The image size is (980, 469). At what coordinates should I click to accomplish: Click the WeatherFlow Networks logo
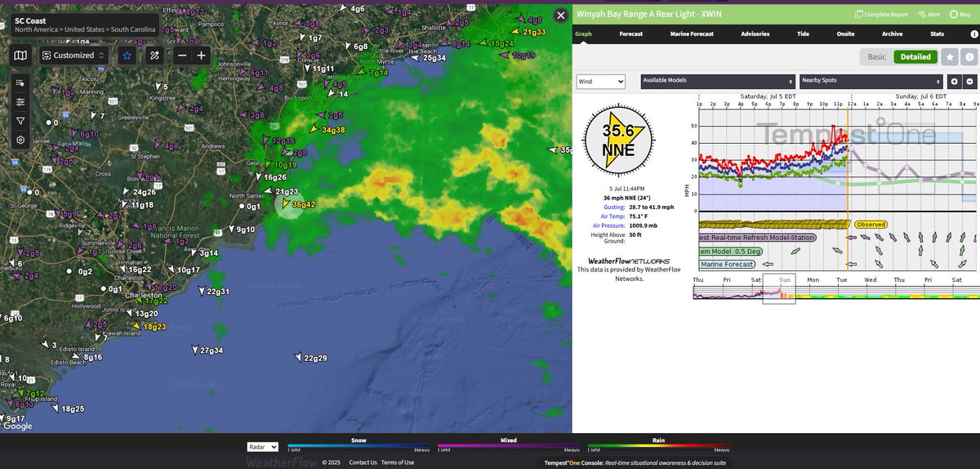[x=629, y=261]
